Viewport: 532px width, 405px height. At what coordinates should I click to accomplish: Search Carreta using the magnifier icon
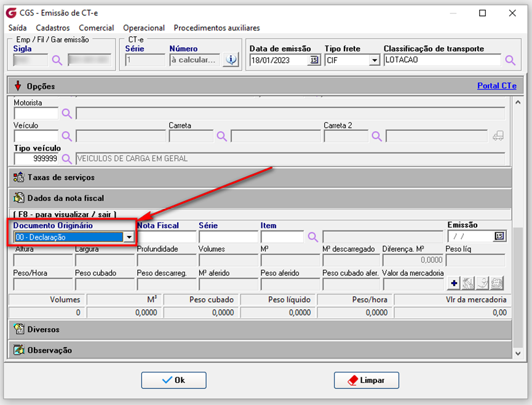tap(221, 136)
